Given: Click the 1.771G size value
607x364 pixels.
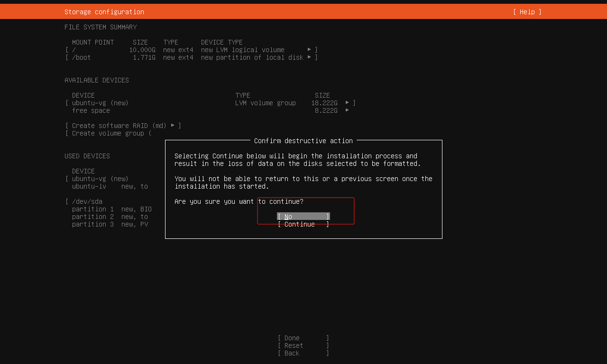Looking at the screenshot, I should [144, 57].
